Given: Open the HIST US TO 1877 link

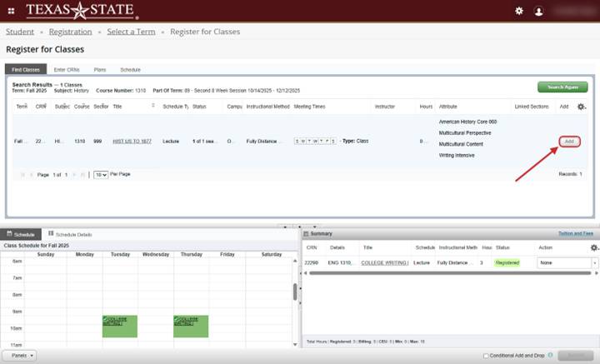Looking at the screenshot, I should 132,142.
